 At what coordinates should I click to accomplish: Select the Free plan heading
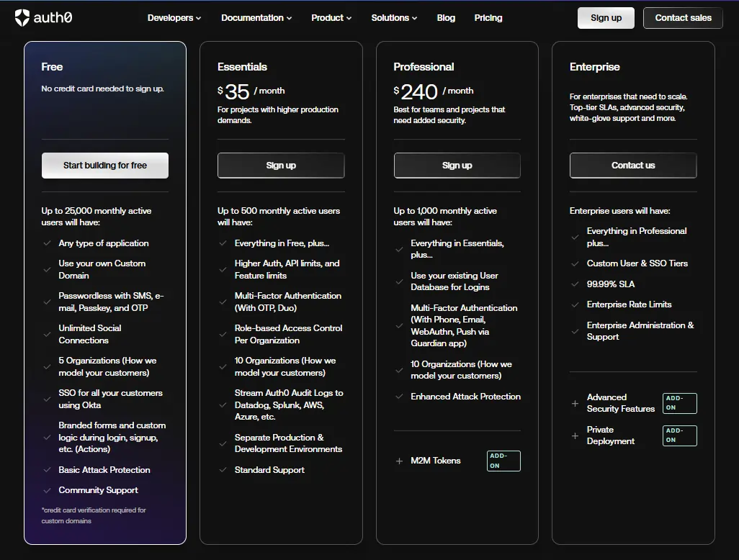coord(52,67)
